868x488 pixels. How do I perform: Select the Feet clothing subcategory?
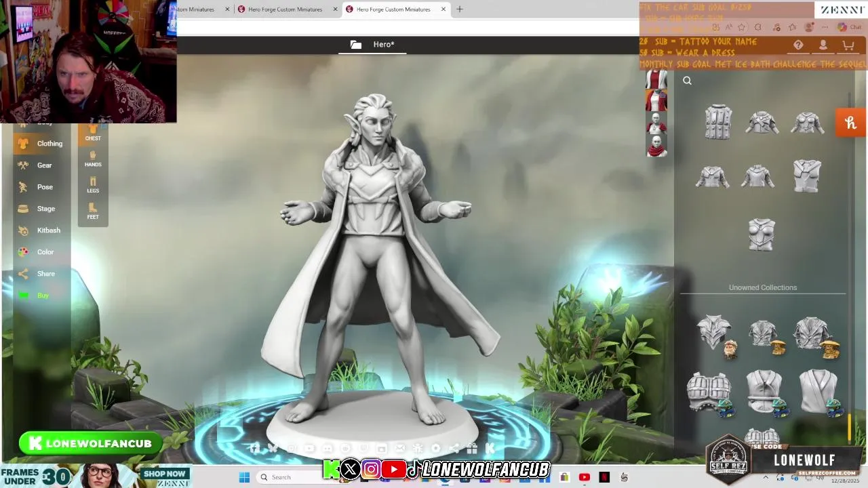click(93, 211)
